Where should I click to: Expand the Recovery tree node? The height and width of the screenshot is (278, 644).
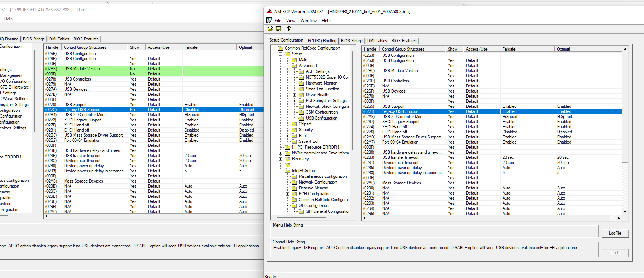[281, 159]
